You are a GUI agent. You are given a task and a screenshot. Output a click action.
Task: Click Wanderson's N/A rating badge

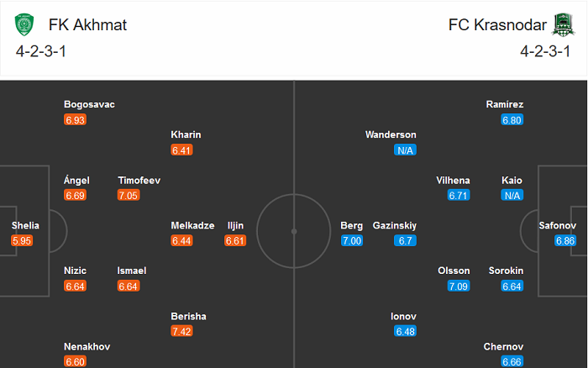click(405, 150)
